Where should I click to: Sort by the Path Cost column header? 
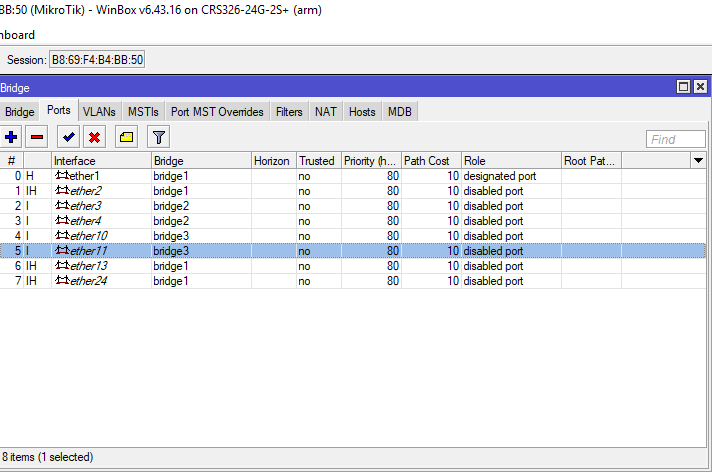(431, 160)
